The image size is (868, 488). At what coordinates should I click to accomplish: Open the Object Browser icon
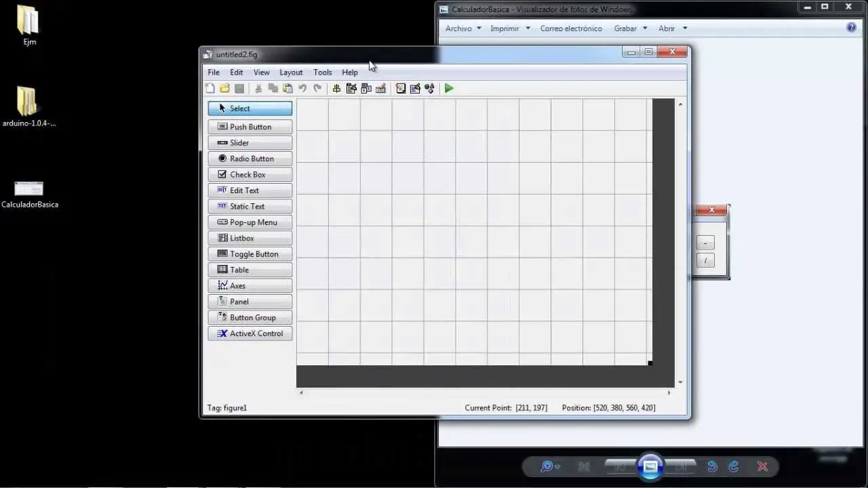tap(429, 88)
